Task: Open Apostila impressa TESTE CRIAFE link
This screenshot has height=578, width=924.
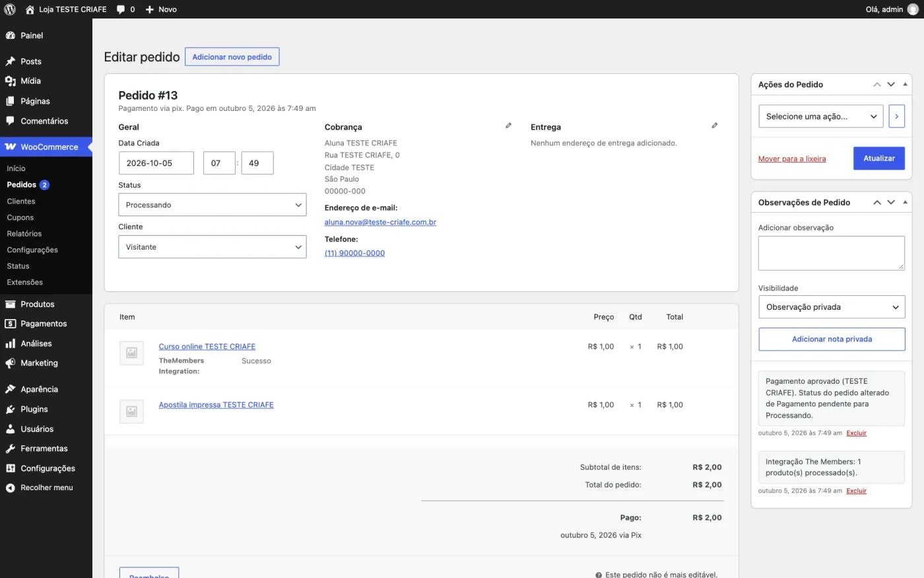Action: tap(216, 405)
